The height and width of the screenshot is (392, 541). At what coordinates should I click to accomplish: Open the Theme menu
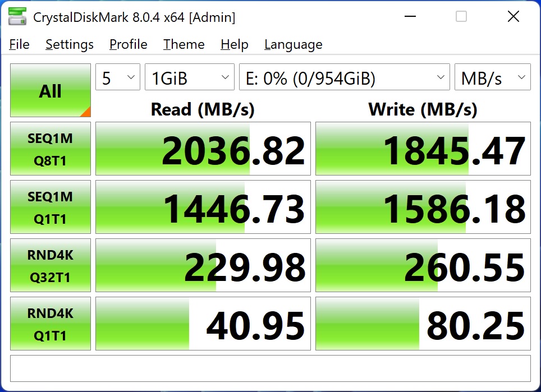(184, 44)
